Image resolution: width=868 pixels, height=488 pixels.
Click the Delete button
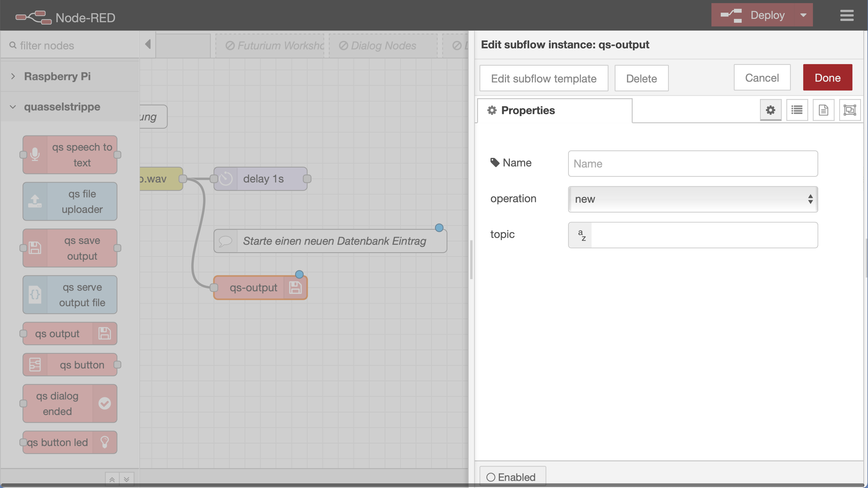(641, 78)
